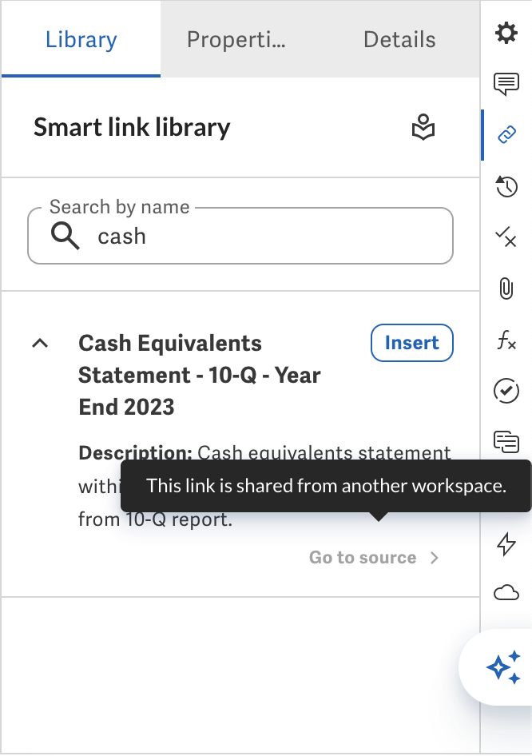Screen dimensions: 532x756
Task: Insert the Cash Equivalents Statement link
Action: click(x=411, y=342)
